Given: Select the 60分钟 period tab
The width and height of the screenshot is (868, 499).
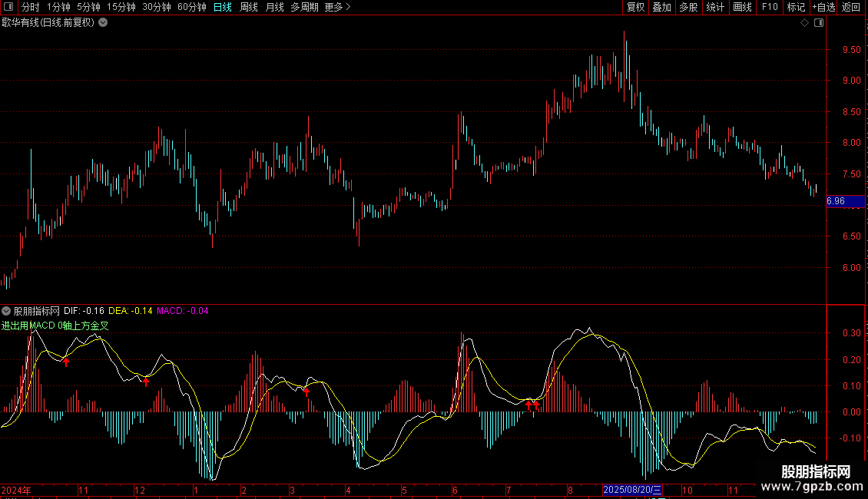Looking at the screenshot, I should 191,8.
